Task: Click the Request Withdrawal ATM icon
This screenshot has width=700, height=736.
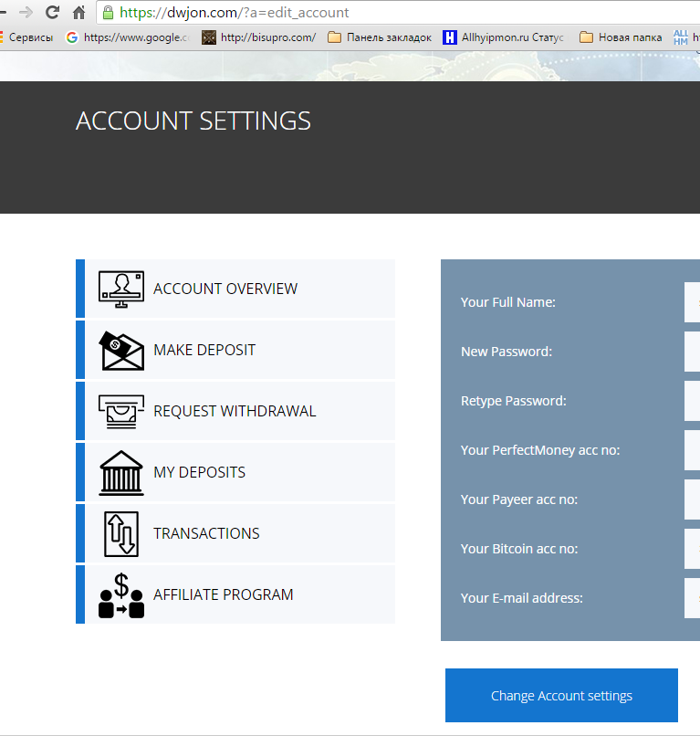Action: 121,412
